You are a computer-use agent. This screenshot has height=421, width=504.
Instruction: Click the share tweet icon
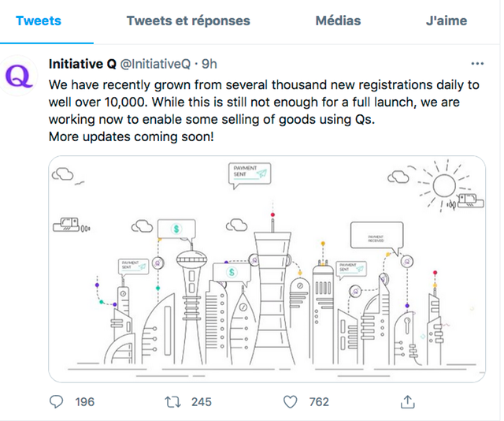click(407, 402)
